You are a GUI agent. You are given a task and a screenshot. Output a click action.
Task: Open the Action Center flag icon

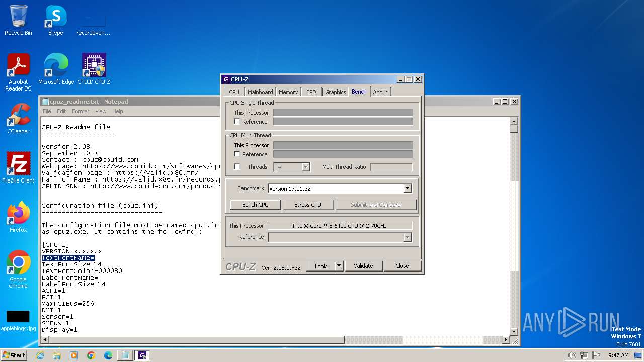click(596, 355)
